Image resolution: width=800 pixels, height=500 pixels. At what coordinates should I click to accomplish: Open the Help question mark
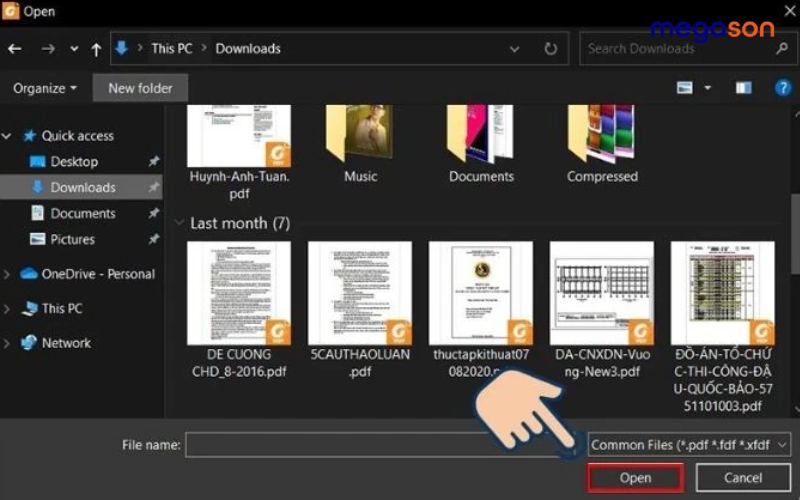pos(783,88)
